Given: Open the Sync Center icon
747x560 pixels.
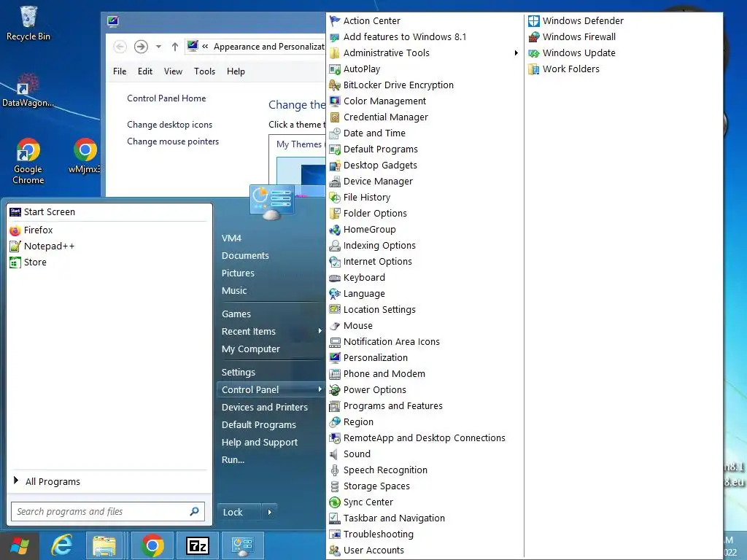Looking at the screenshot, I should coord(335,502).
